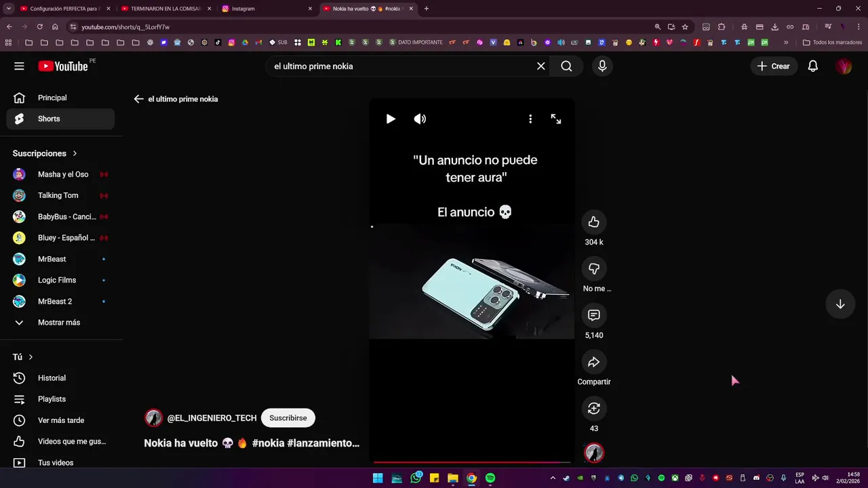868x488 pixels.
Task: Go to the YouTube home logo
Action: tap(62, 66)
